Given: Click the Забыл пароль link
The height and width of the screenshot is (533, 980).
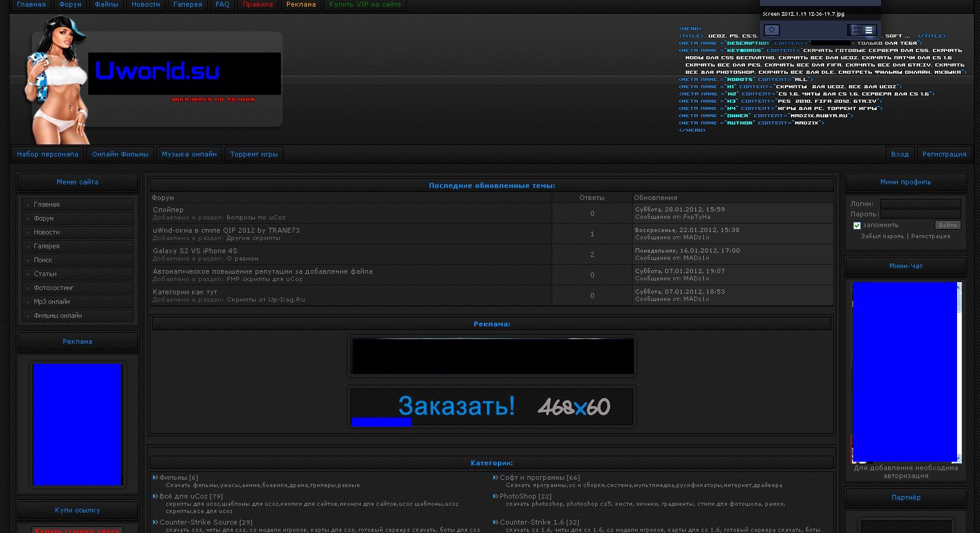Looking at the screenshot, I should [x=882, y=236].
